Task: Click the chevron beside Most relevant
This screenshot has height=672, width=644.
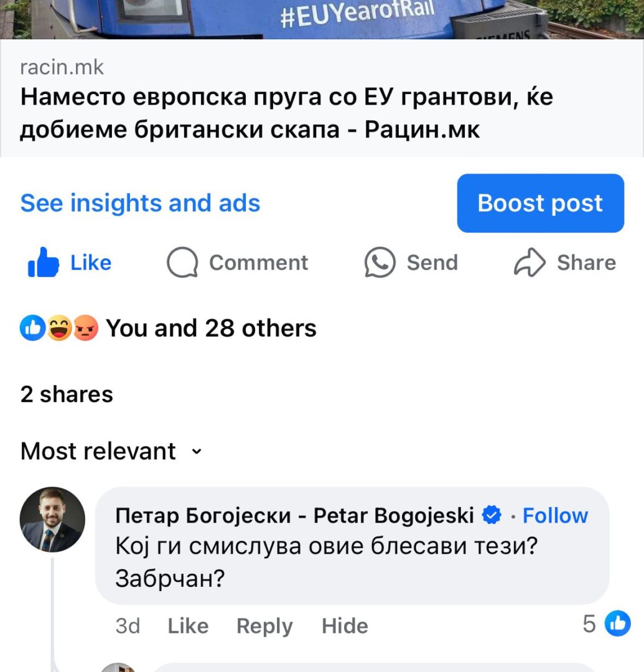Action: coord(196,452)
